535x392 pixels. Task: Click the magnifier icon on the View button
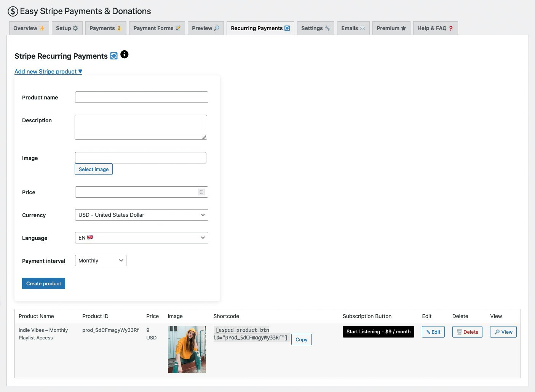point(497,332)
